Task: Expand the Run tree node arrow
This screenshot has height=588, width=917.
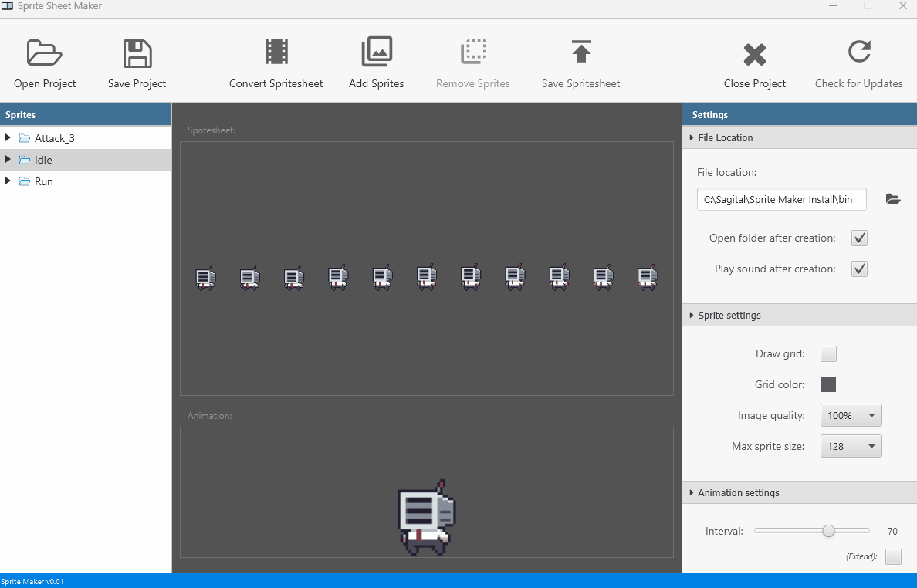Action: tap(8, 181)
